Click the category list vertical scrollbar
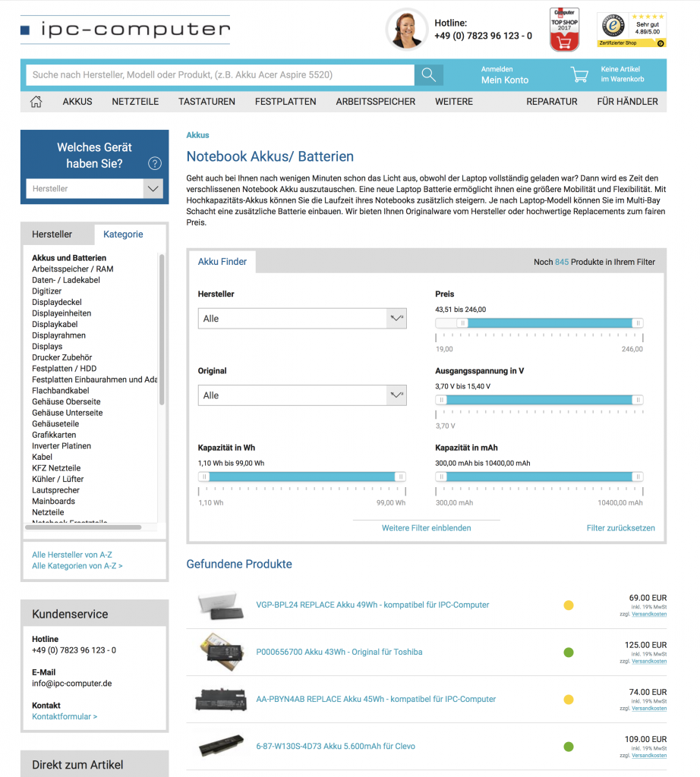The image size is (700, 777). 162,329
